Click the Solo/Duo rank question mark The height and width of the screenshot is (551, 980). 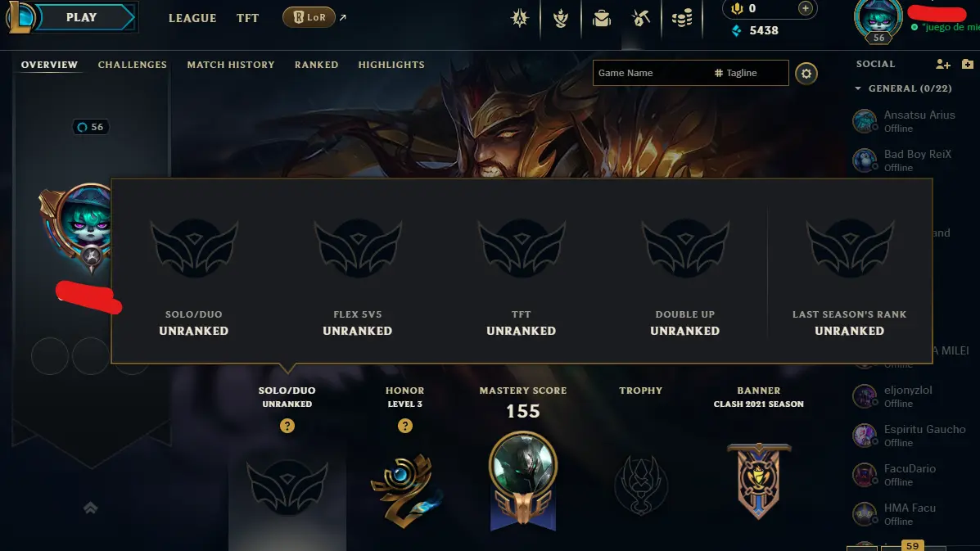(x=287, y=426)
